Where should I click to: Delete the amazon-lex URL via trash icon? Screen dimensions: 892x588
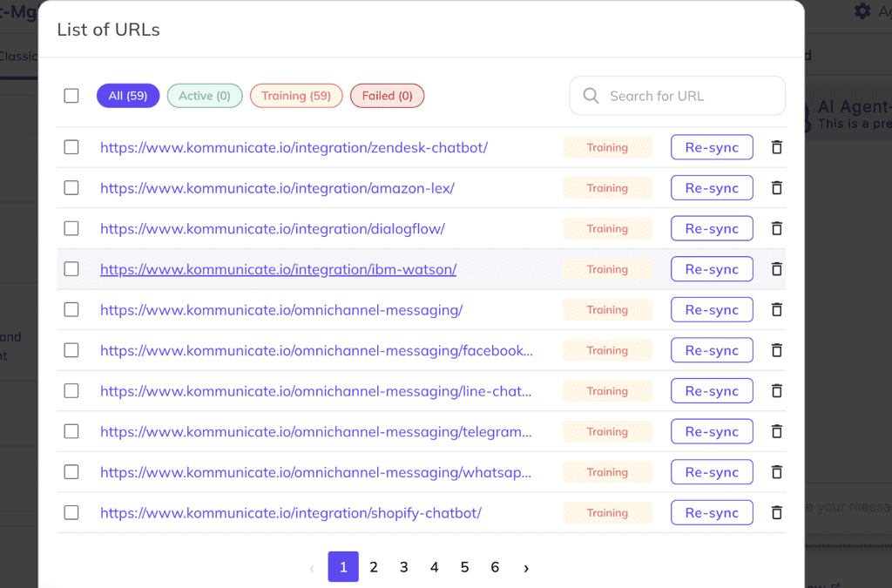[x=776, y=187]
